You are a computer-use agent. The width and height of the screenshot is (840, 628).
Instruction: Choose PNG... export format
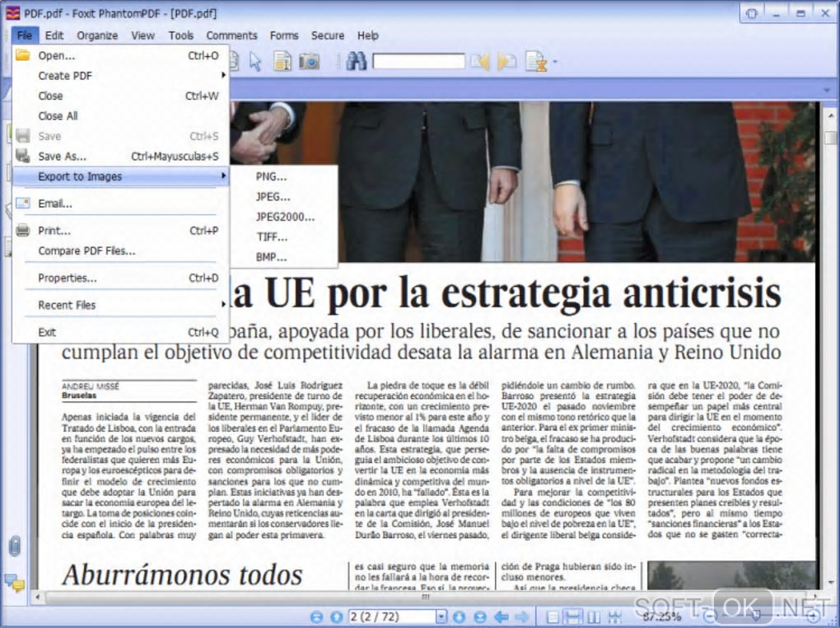click(x=284, y=176)
